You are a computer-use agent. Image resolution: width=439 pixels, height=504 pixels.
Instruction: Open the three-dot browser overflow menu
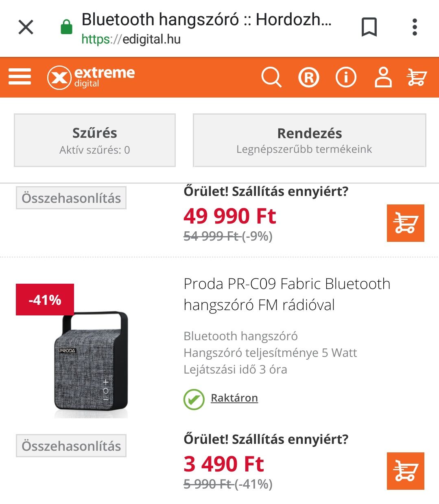[415, 27]
